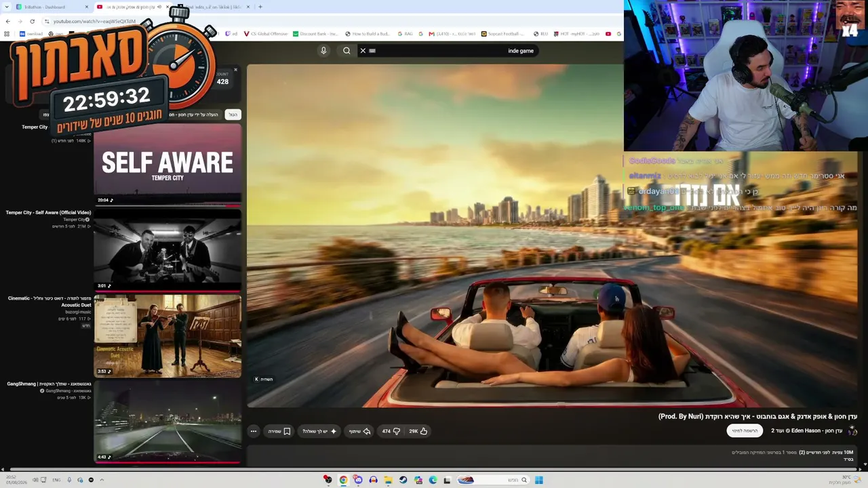
Task: Open Google Chrome from the taskbar
Action: point(343,480)
